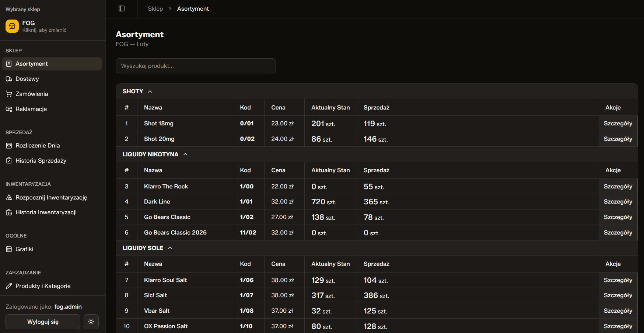Click the FOG shop store icon

tap(12, 26)
